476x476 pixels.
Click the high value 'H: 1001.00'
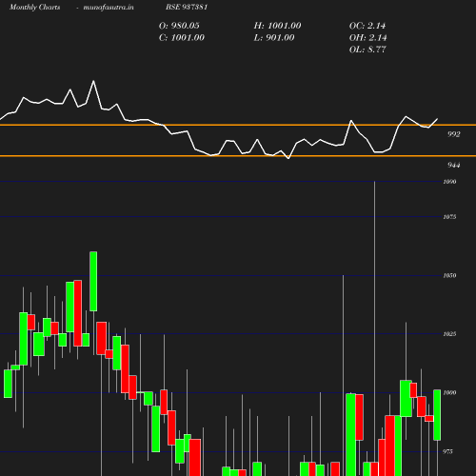[x=277, y=26]
